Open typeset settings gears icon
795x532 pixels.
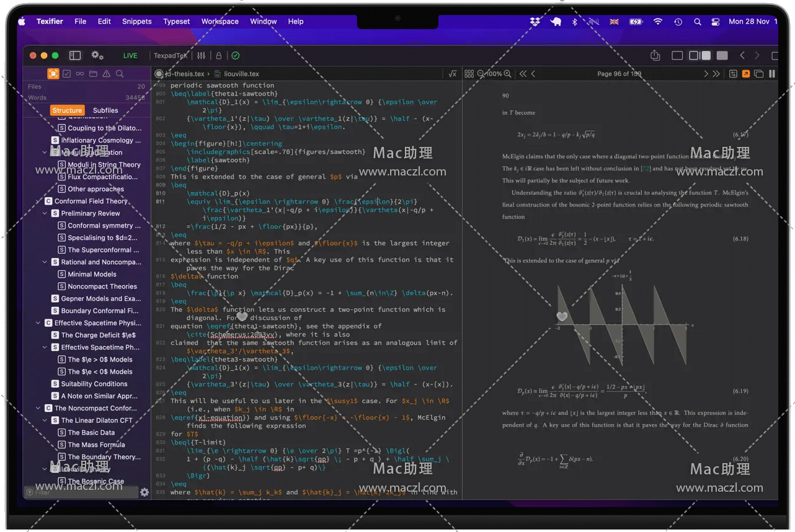(x=97, y=55)
